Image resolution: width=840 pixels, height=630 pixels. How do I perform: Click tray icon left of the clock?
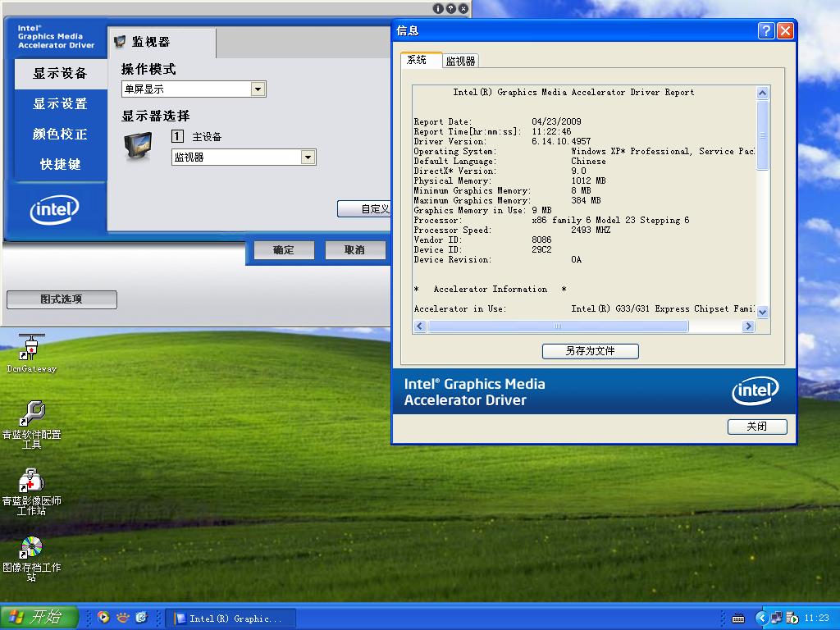pyautogui.click(x=792, y=619)
